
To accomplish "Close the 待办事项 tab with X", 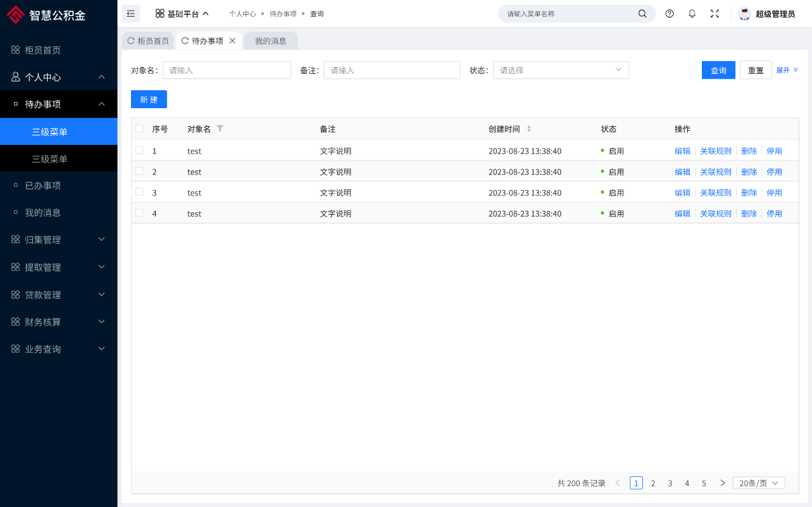I will pos(232,41).
